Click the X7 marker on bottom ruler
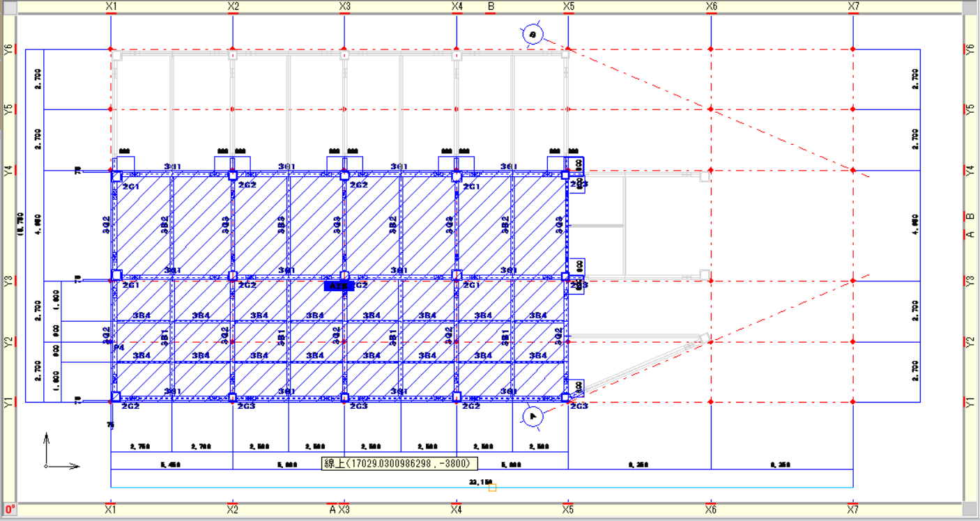The image size is (980, 521). click(x=853, y=510)
